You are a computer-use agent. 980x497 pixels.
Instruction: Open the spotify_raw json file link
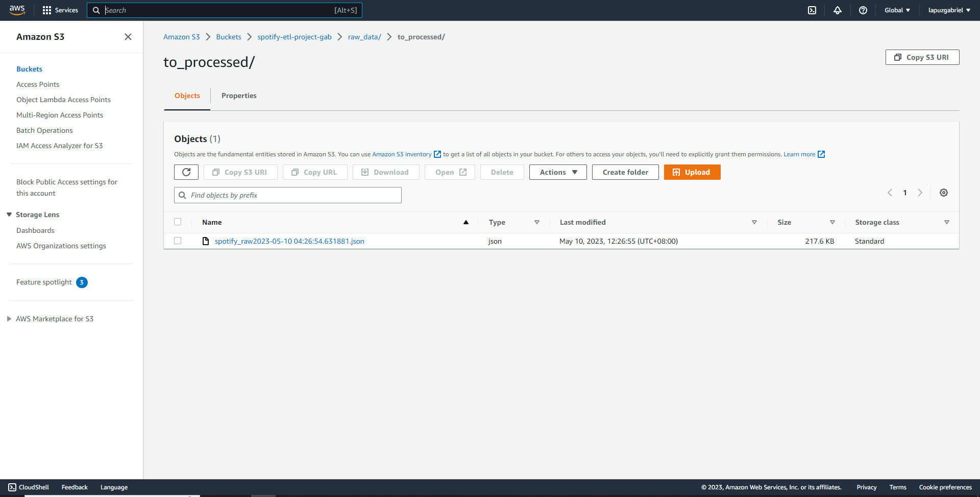tap(289, 241)
